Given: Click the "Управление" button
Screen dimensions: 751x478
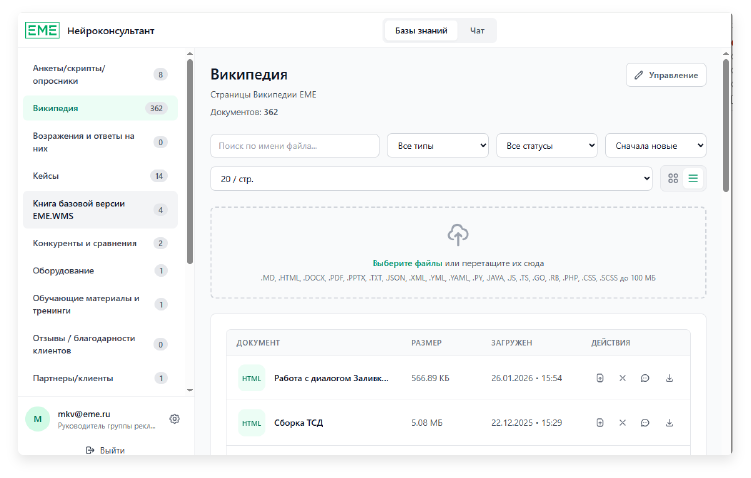Looking at the screenshot, I should 666,75.
